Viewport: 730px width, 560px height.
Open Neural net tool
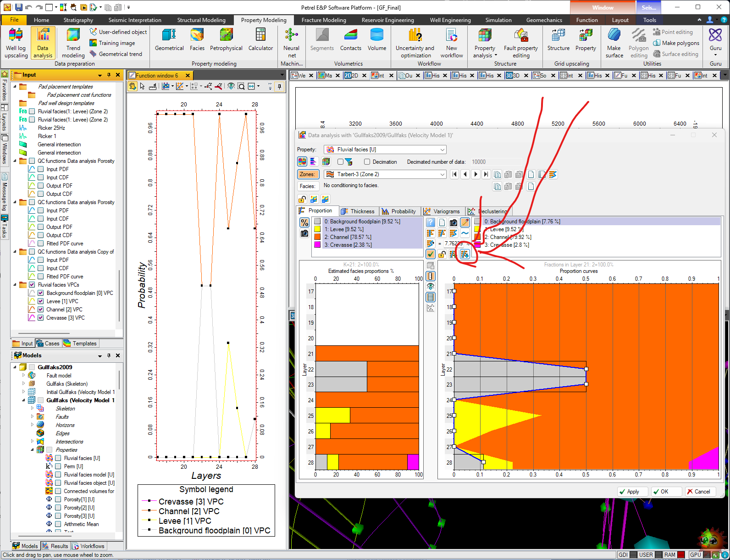pos(291,43)
